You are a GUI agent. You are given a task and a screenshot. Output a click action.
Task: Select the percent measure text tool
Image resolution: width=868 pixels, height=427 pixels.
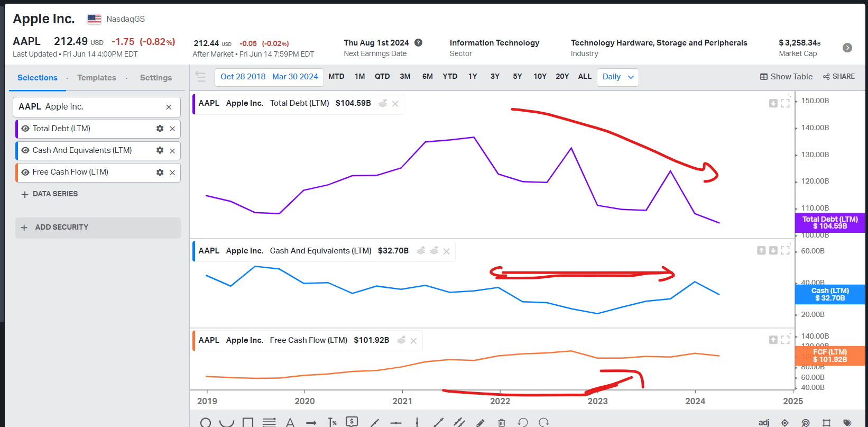click(x=332, y=422)
